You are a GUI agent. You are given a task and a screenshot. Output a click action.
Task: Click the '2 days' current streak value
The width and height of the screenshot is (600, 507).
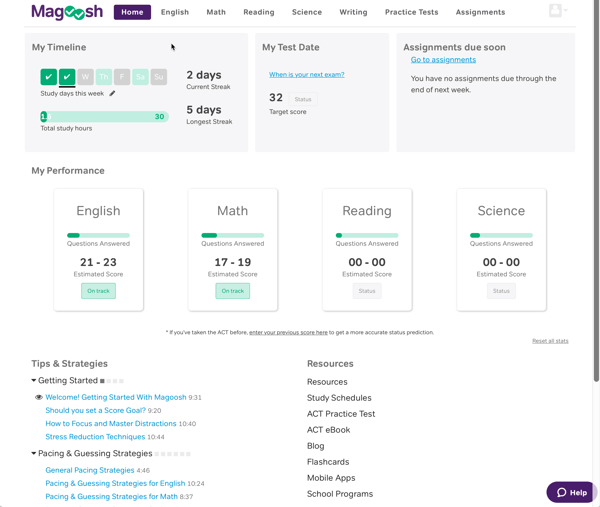[204, 75]
